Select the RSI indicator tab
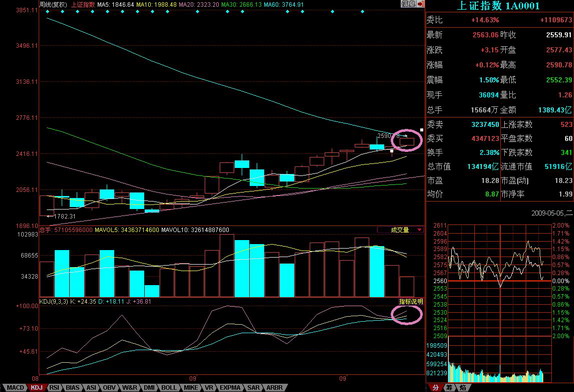The width and height of the screenshot is (574, 392). 55,387
